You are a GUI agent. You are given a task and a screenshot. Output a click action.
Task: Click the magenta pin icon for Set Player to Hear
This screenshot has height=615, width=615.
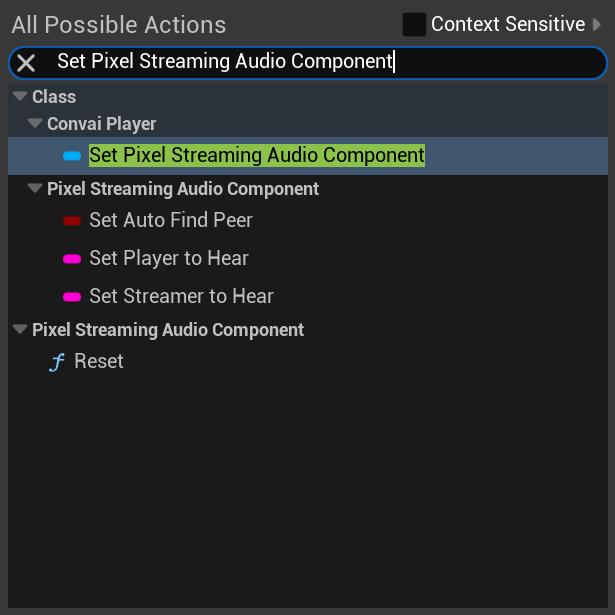coord(72,259)
